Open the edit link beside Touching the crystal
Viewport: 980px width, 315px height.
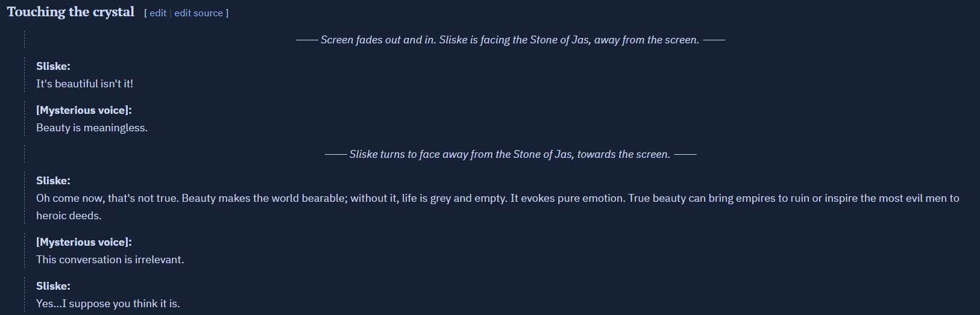(158, 13)
